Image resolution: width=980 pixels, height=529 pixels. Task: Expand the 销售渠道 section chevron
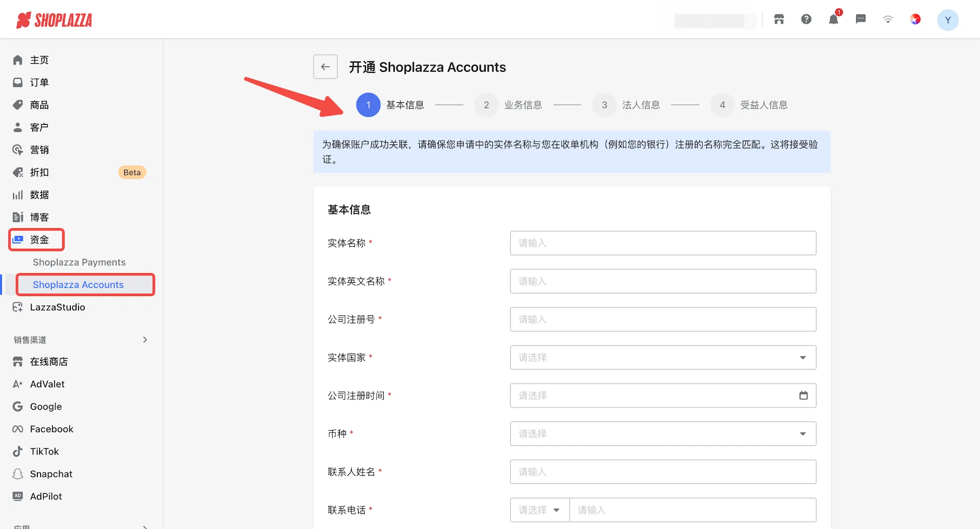click(x=145, y=340)
